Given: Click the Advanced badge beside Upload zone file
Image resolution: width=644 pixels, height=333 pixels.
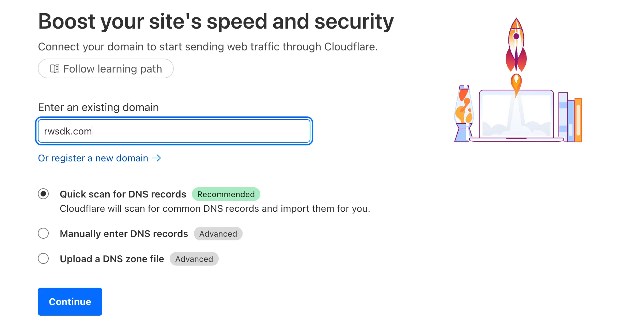Looking at the screenshot, I should (194, 259).
